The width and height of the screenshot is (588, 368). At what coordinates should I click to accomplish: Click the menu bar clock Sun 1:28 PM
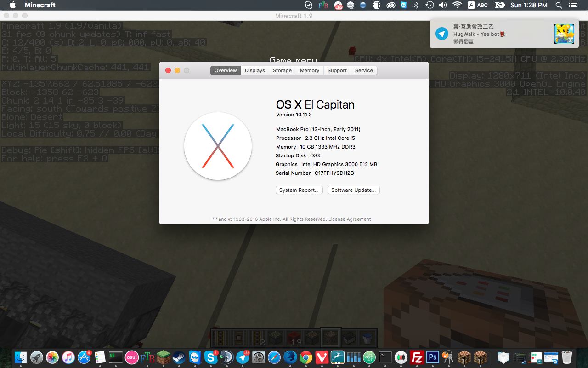[529, 5]
